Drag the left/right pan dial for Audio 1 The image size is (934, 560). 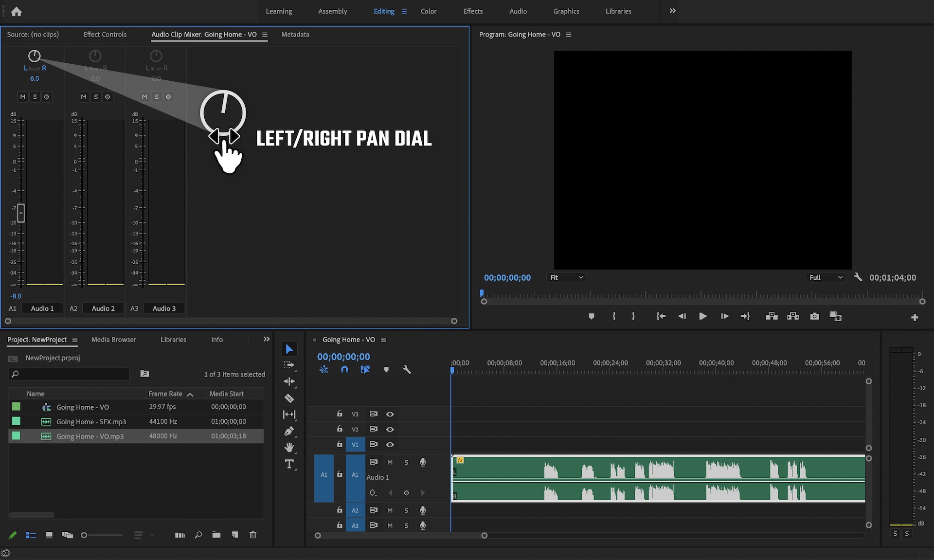pyautogui.click(x=34, y=56)
